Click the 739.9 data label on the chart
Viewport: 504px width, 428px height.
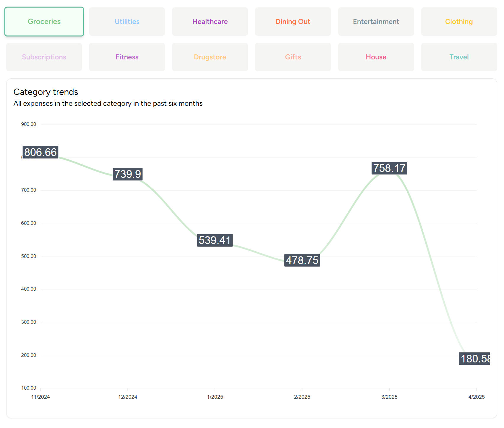(127, 174)
